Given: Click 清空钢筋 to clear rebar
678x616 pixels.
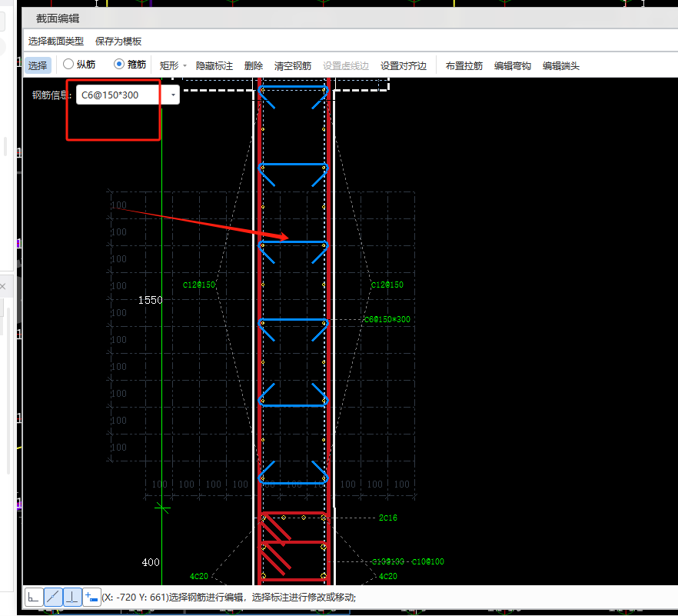Looking at the screenshot, I should (x=293, y=66).
